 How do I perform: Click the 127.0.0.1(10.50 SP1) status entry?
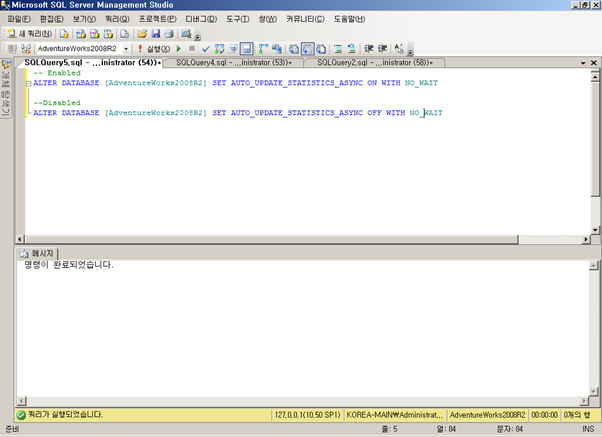[307, 415]
